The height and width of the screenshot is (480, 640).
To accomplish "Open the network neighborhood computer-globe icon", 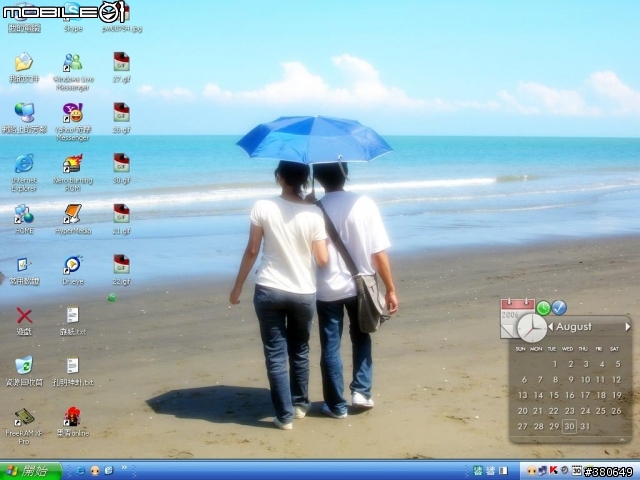I will 24,112.
